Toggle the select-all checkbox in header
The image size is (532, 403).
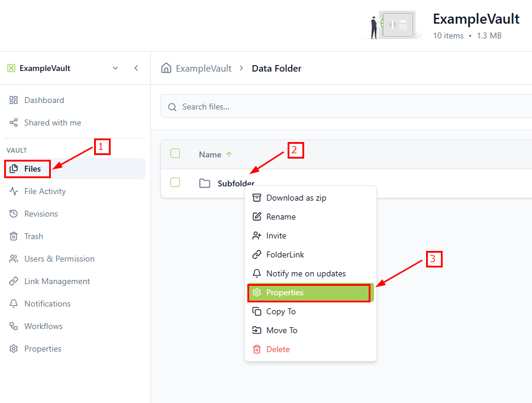point(175,154)
